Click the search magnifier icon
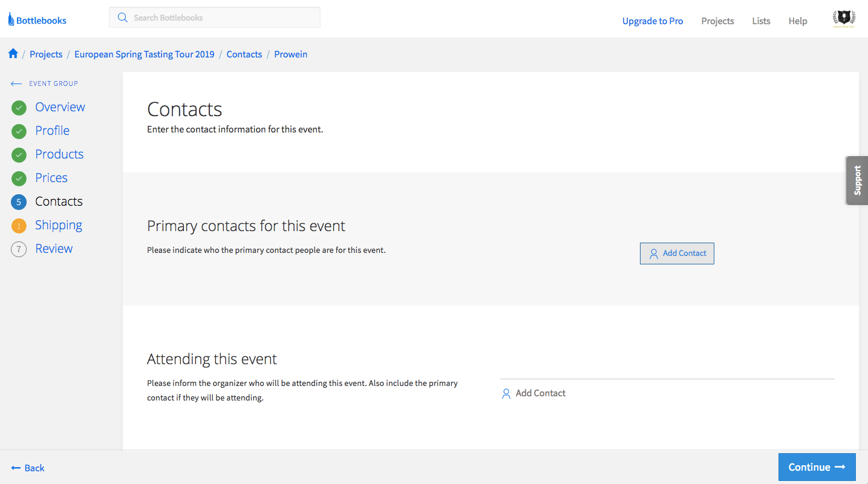868x484 pixels. pyautogui.click(x=123, y=18)
